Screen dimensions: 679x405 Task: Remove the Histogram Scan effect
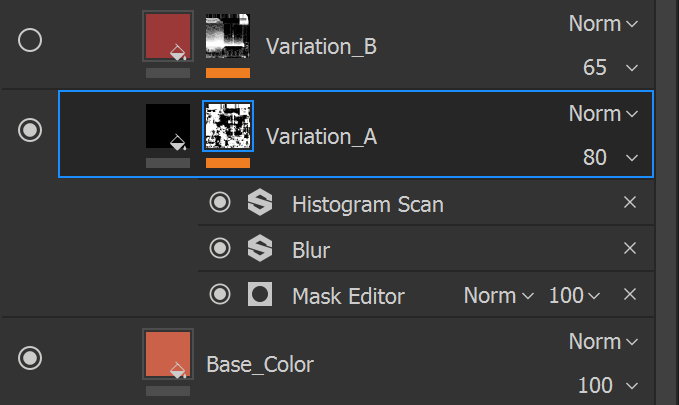(630, 203)
